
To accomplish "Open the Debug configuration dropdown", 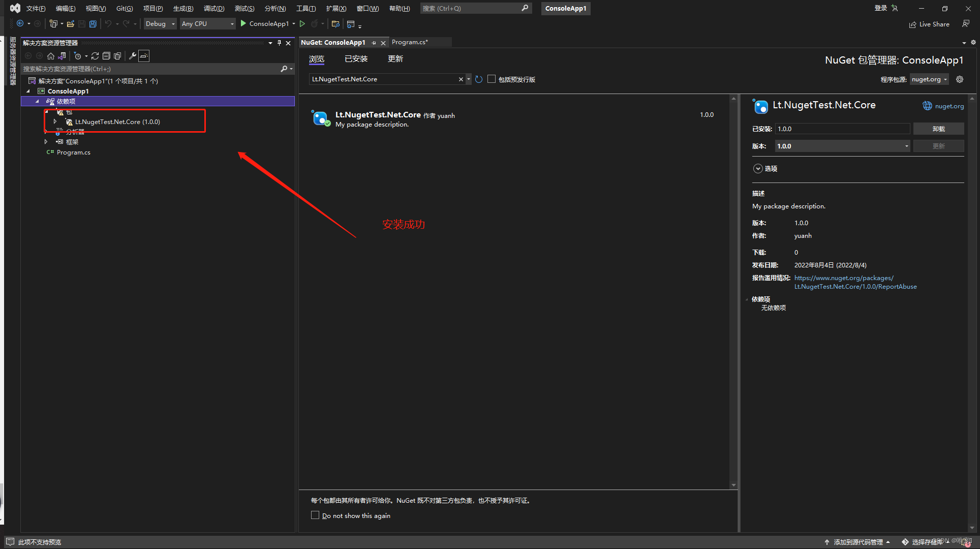I will (160, 24).
